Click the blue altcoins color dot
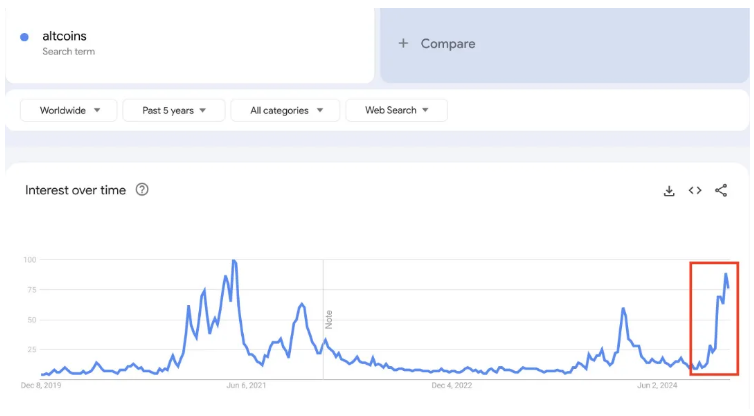 click(x=24, y=37)
